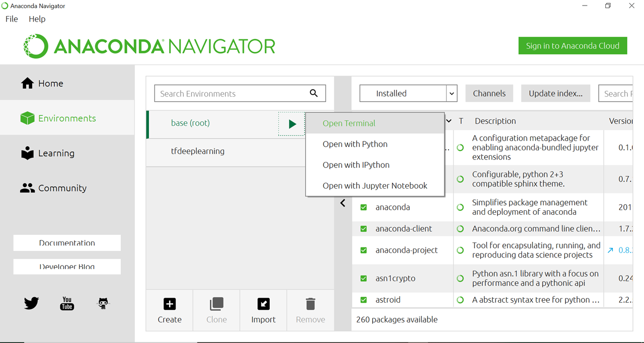This screenshot has height=343, width=644.
Task: Click the status circle icon for anaconda row
Action: 460,207
